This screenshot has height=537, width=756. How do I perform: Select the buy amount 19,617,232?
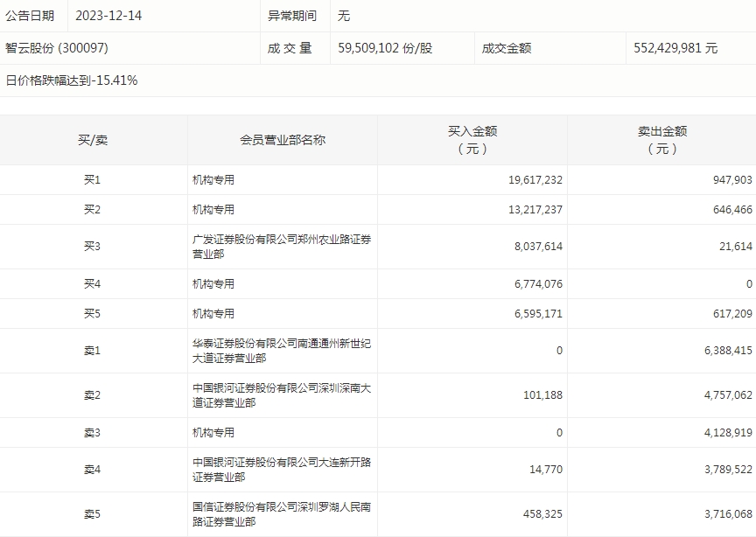pos(535,180)
